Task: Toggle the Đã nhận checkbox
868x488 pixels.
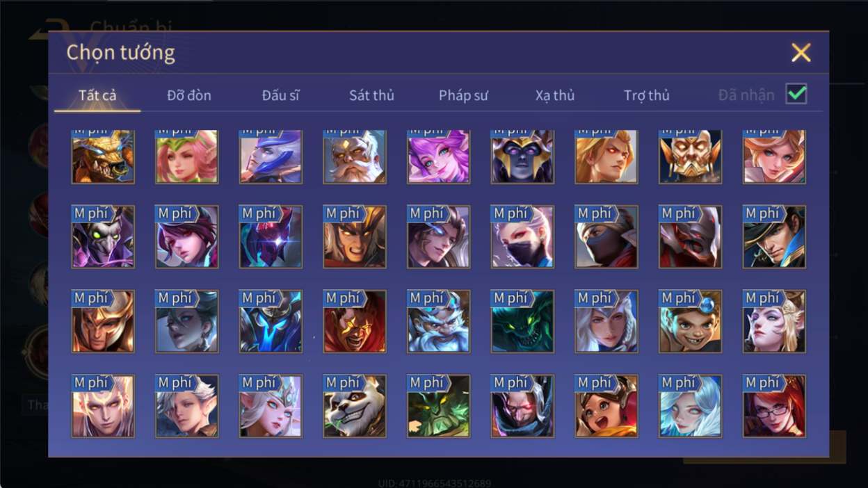Action: [x=796, y=94]
